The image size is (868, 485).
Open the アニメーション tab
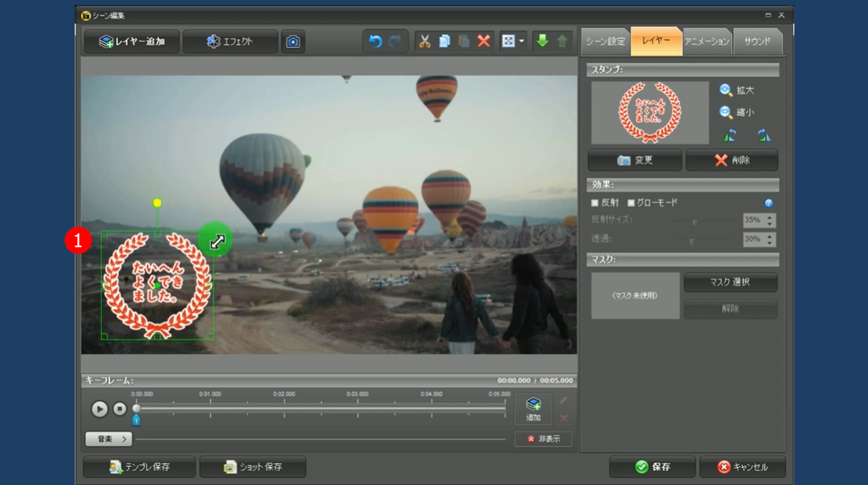[x=706, y=41]
